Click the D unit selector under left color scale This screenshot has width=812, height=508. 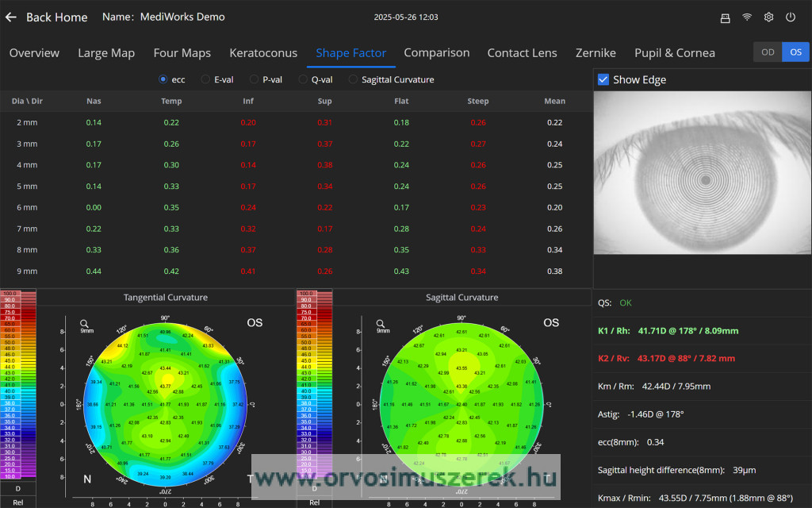[x=18, y=489]
